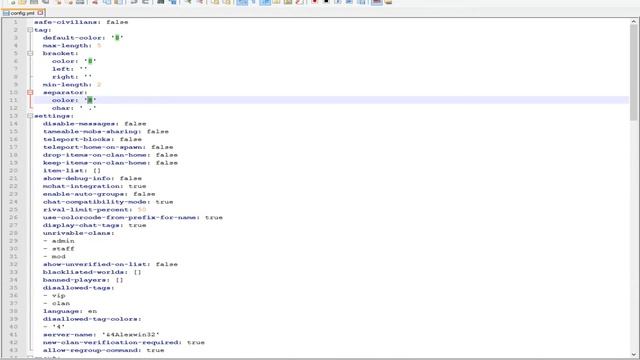The height and width of the screenshot is (360, 640).
Task: Click 'use-colorcode-from-prefix-for-name: true'
Action: pyautogui.click(x=133, y=218)
